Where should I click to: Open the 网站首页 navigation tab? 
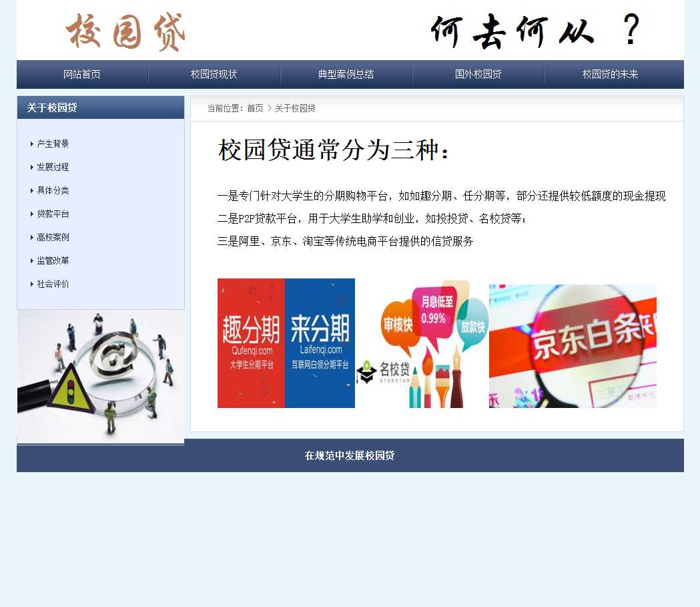click(x=82, y=74)
